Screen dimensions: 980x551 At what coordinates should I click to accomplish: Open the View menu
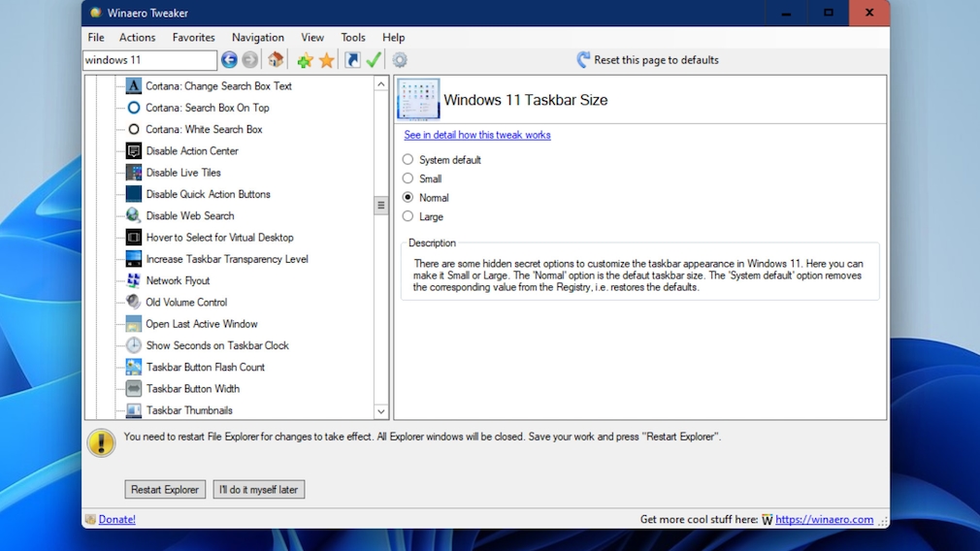tap(311, 38)
